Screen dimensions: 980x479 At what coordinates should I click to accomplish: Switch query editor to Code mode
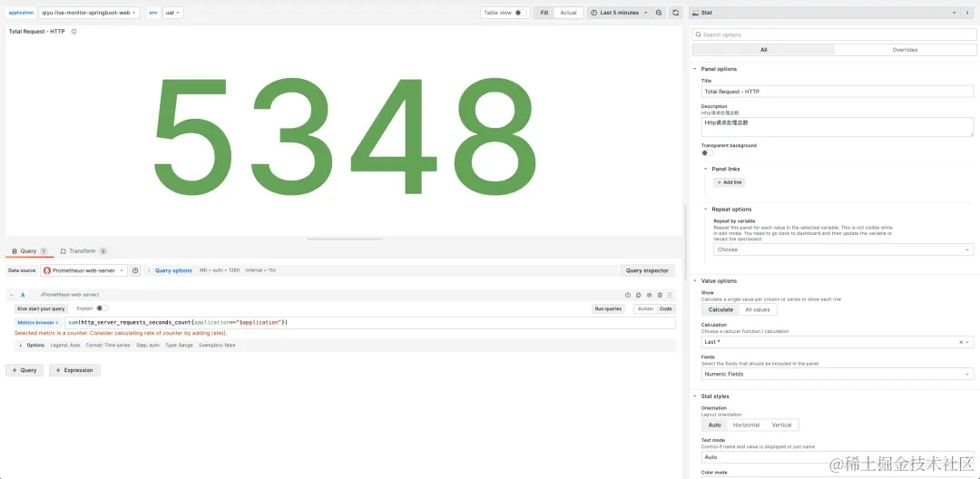click(x=666, y=308)
